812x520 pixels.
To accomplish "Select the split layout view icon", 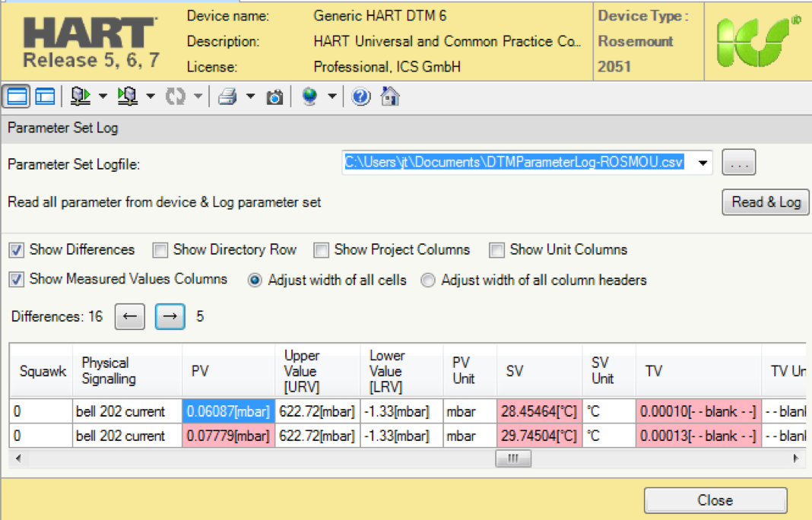I will (43, 97).
